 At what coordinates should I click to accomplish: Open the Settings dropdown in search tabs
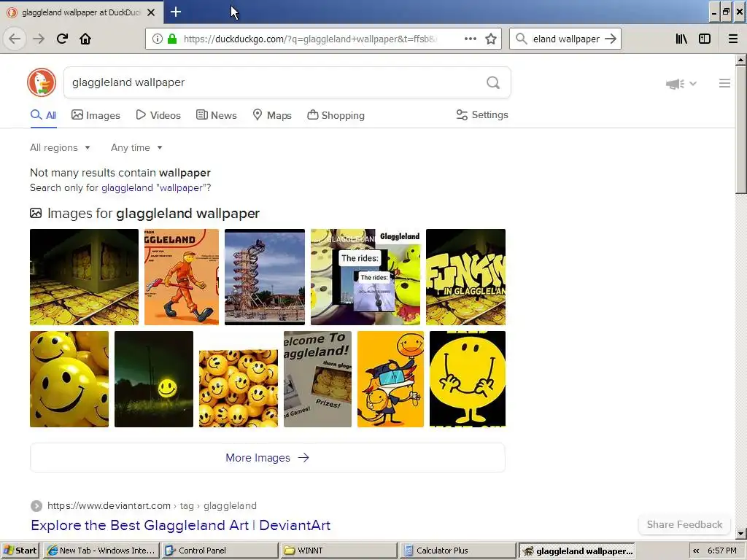point(482,114)
